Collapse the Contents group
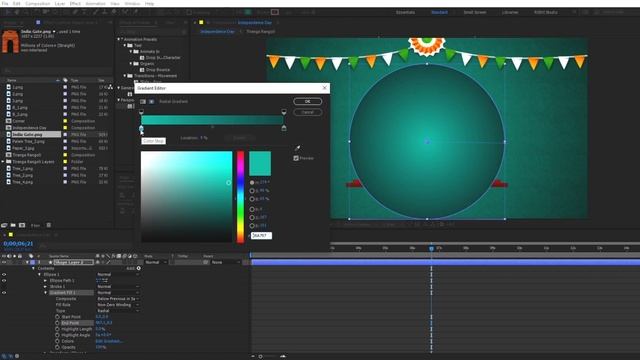This screenshot has height=360, width=640. (33, 268)
